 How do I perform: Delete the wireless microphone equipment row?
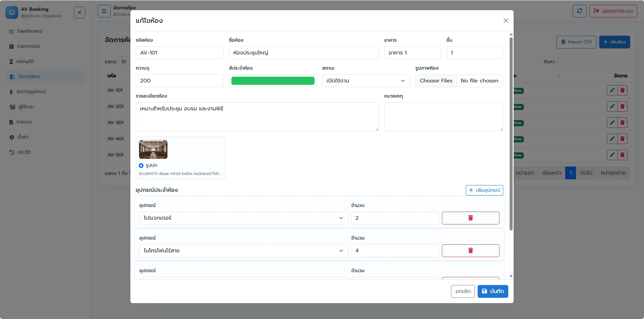point(471,251)
